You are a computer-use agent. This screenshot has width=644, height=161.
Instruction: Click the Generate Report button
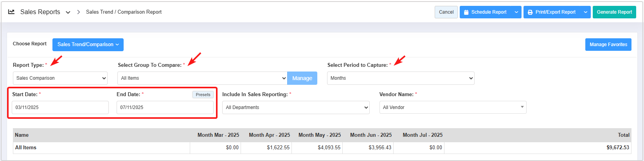[614, 12]
